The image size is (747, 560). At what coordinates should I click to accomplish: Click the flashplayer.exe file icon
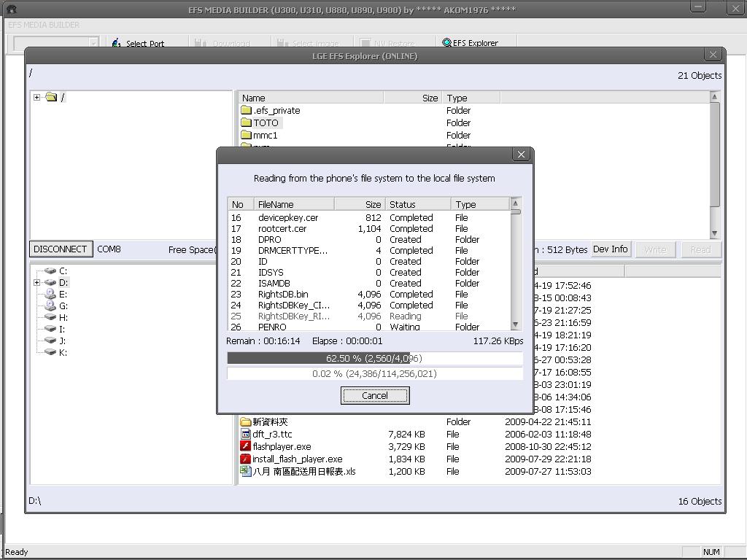[245, 446]
